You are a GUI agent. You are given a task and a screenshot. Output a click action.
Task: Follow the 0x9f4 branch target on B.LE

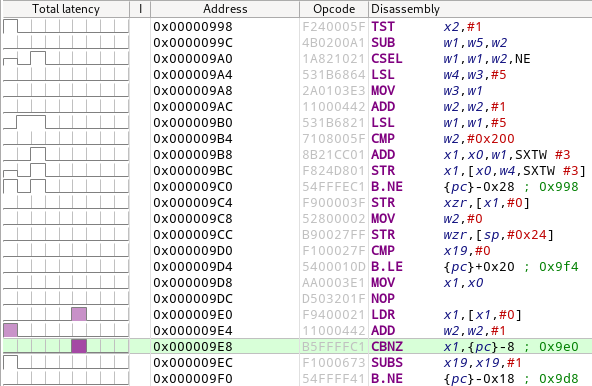point(559,267)
